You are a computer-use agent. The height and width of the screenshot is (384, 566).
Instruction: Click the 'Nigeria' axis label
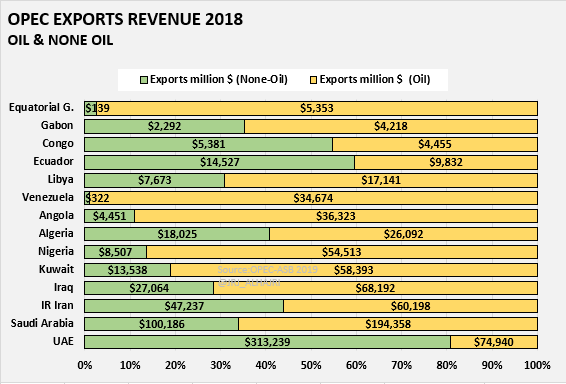click(56, 251)
